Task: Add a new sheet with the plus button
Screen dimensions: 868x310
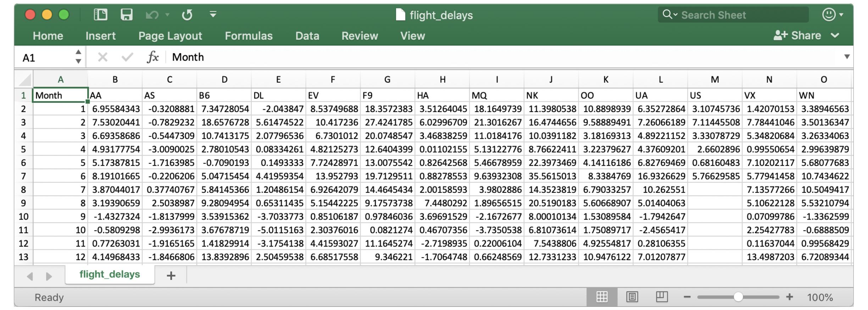Action: pos(171,276)
